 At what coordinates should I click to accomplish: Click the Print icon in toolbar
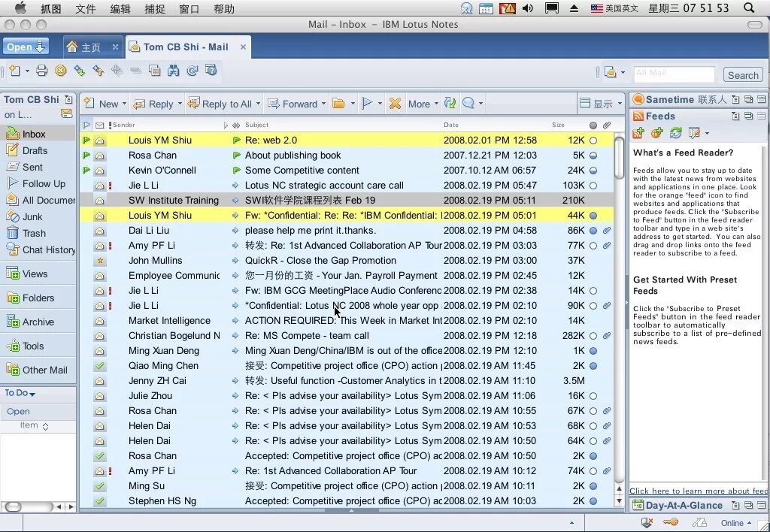[x=42, y=71]
